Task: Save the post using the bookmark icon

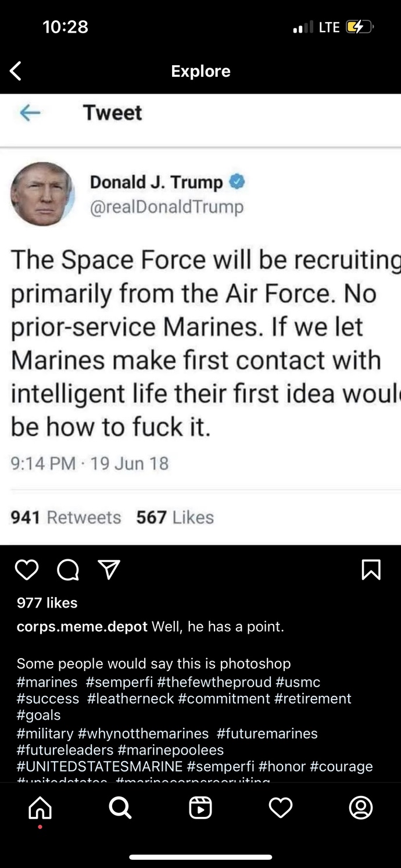Action: coord(371,570)
